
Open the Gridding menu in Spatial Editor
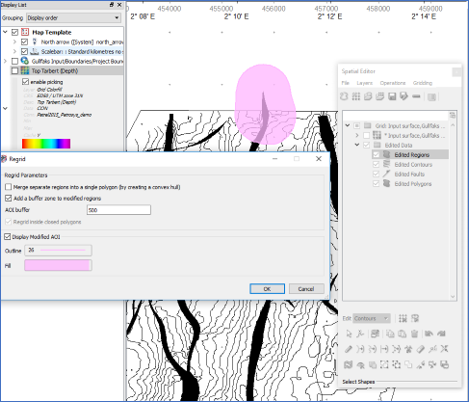point(422,83)
